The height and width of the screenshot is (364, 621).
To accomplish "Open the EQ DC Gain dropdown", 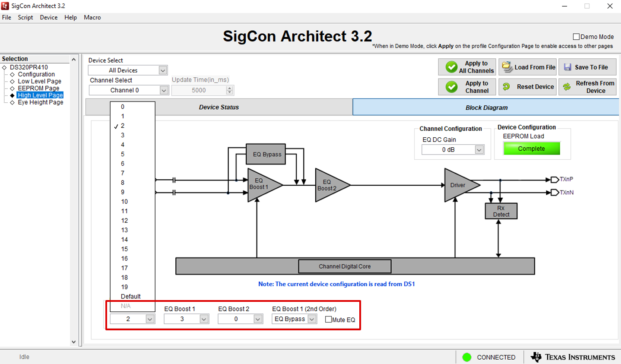I will point(479,150).
